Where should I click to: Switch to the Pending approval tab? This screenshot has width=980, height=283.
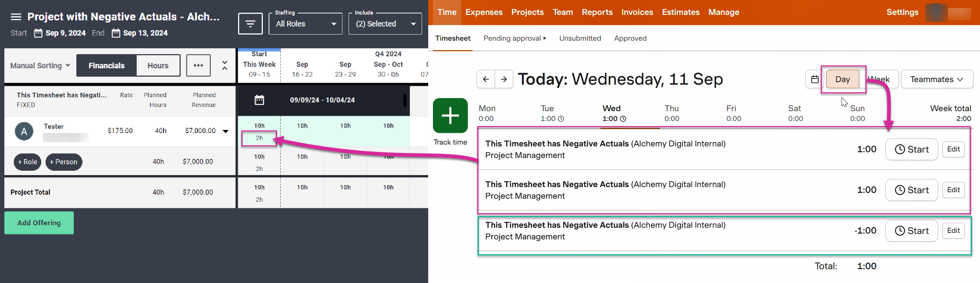click(x=514, y=39)
